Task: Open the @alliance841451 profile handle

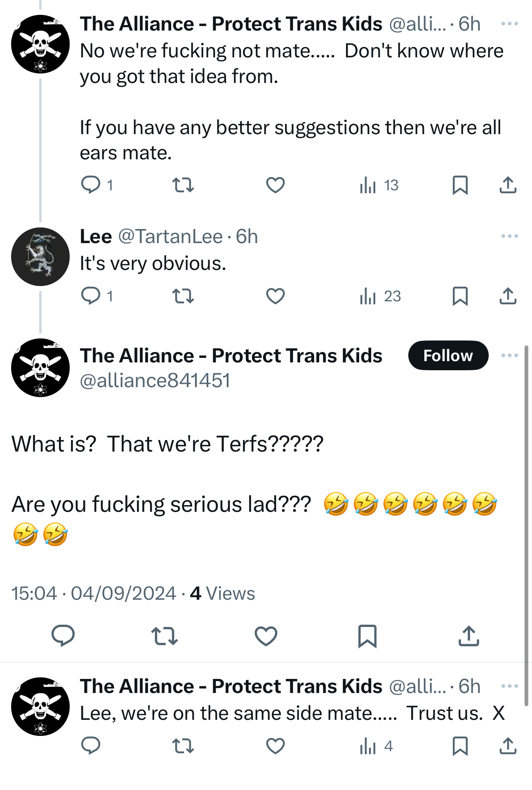Action: pyautogui.click(x=155, y=381)
